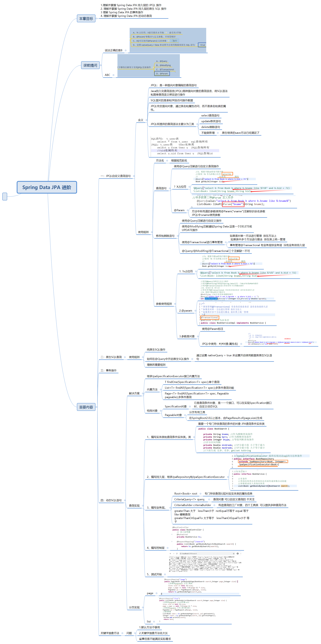The image size is (321, 644).
Task: Select the central Spring Data JPA 进阶 topic
Action: pyautogui.click(x=47, y=187)
